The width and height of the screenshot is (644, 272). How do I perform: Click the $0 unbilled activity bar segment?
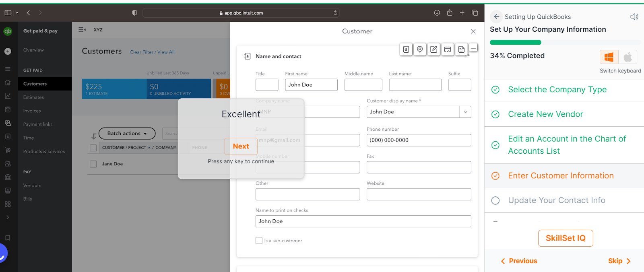click(179, 89)
